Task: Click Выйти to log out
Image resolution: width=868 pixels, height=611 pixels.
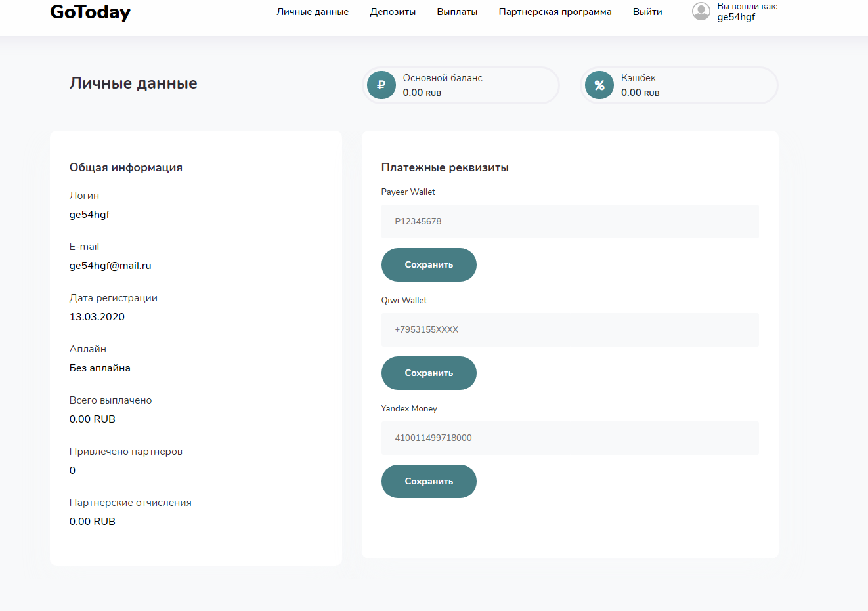Action: coord(647,12)
